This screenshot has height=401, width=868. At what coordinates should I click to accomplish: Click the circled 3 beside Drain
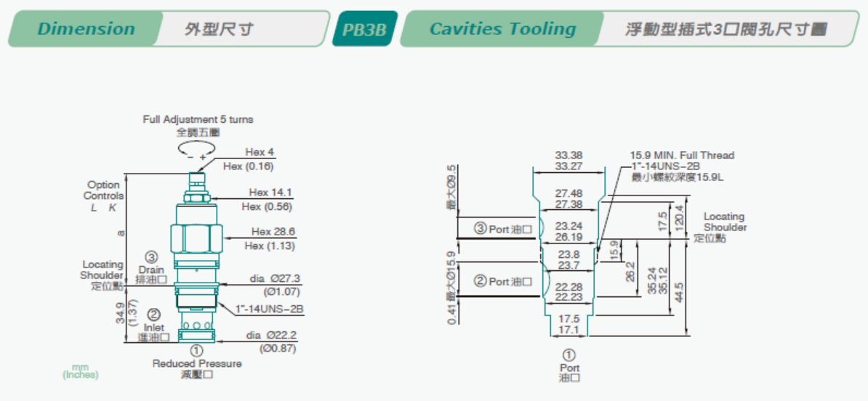pyautogui.click(x=151, y=257)
